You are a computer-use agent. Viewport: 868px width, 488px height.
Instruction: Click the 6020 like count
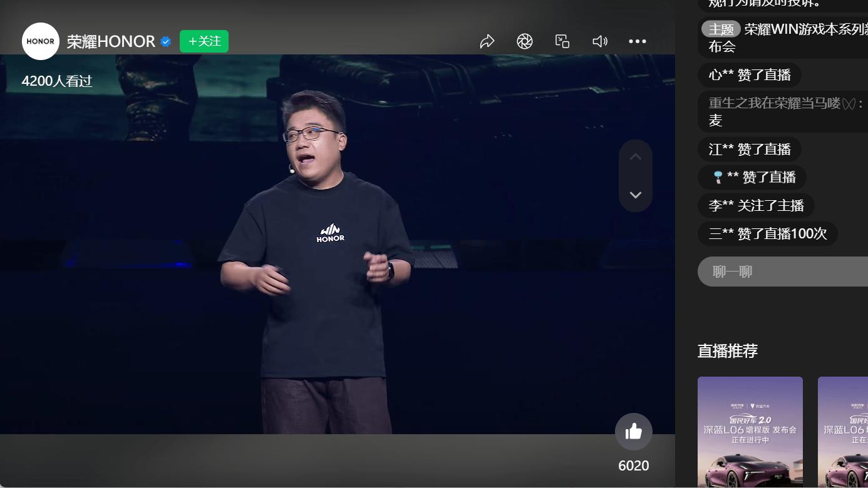[634, 465]
